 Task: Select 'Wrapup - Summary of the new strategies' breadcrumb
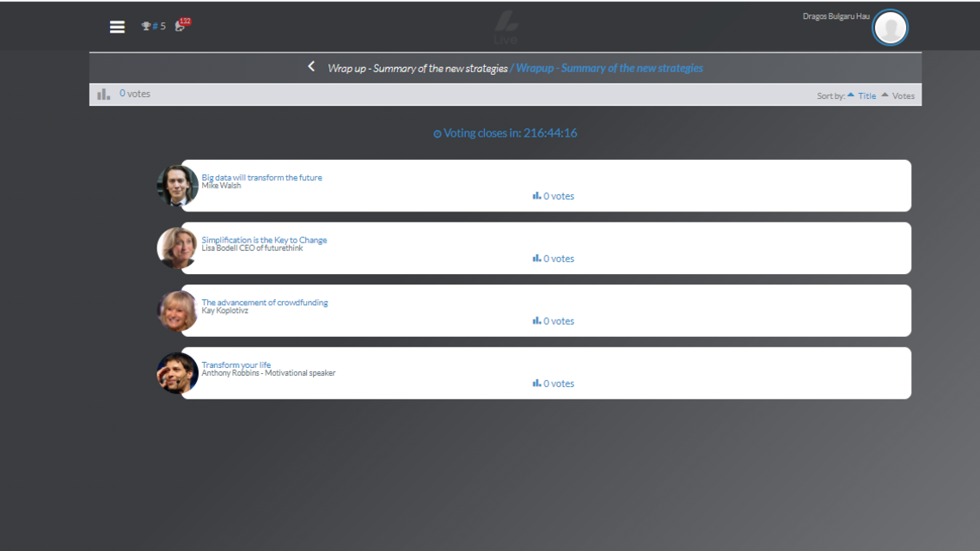[609, 69]
